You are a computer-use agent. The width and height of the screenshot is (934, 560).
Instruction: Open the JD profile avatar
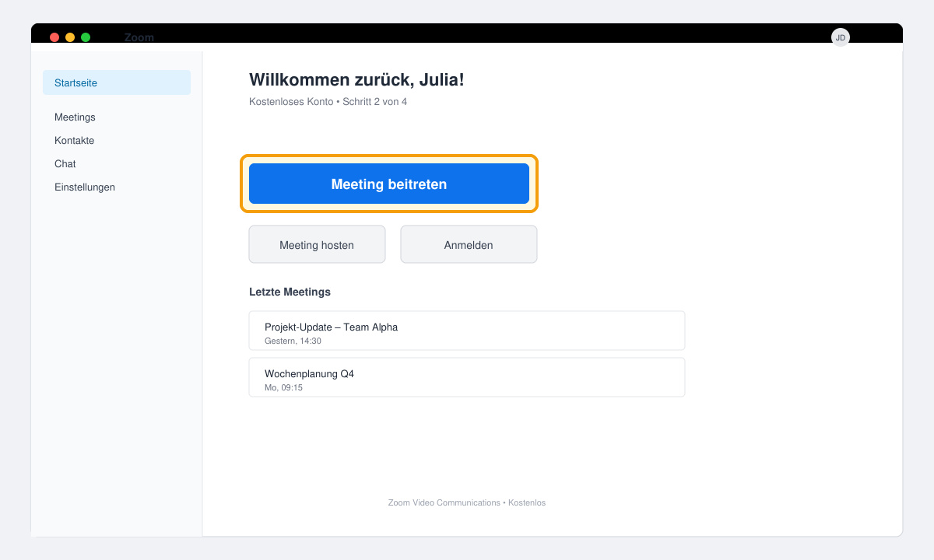pos(841,37)
